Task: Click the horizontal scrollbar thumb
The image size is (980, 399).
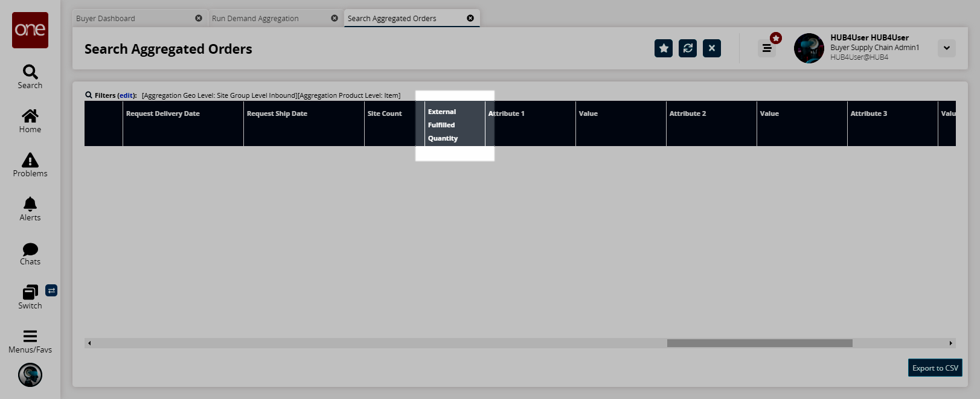Action: point(760,343)
